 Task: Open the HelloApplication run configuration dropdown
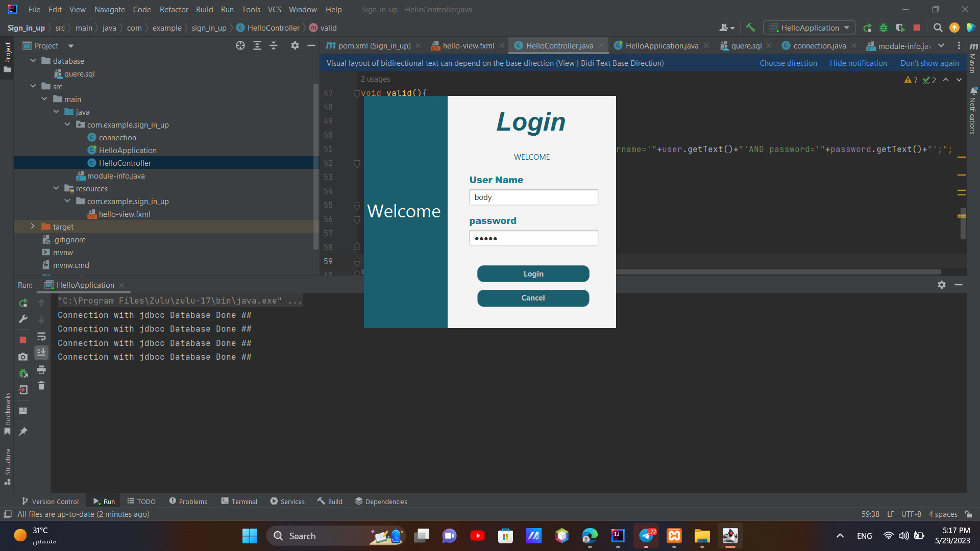coord(809,28)
